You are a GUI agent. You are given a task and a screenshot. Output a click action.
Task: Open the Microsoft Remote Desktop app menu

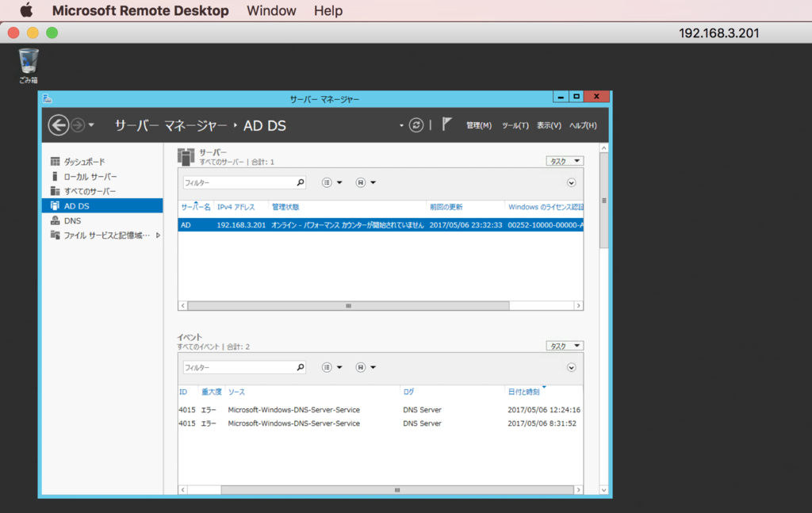140,10
